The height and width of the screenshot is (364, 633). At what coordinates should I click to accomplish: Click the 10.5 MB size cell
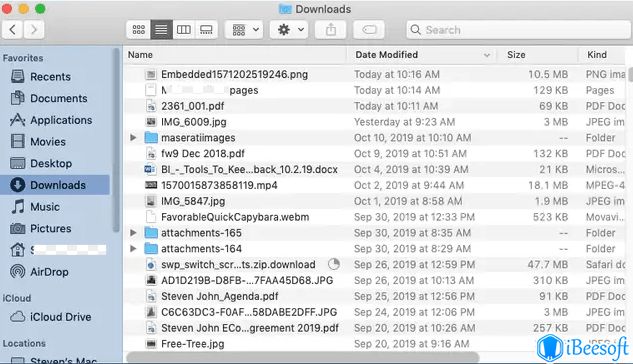click(548, 74)
